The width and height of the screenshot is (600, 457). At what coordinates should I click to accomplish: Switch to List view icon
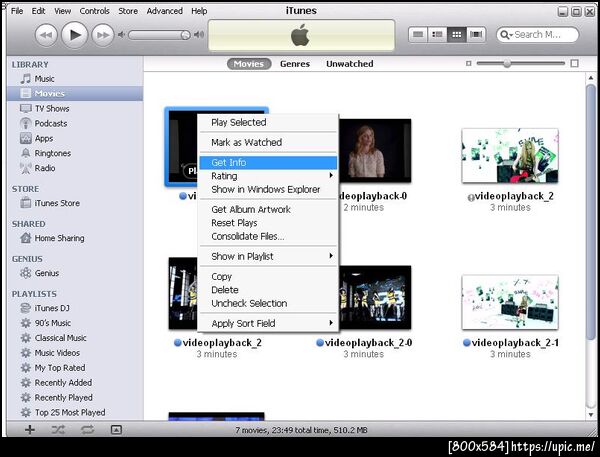pos(418,35)
